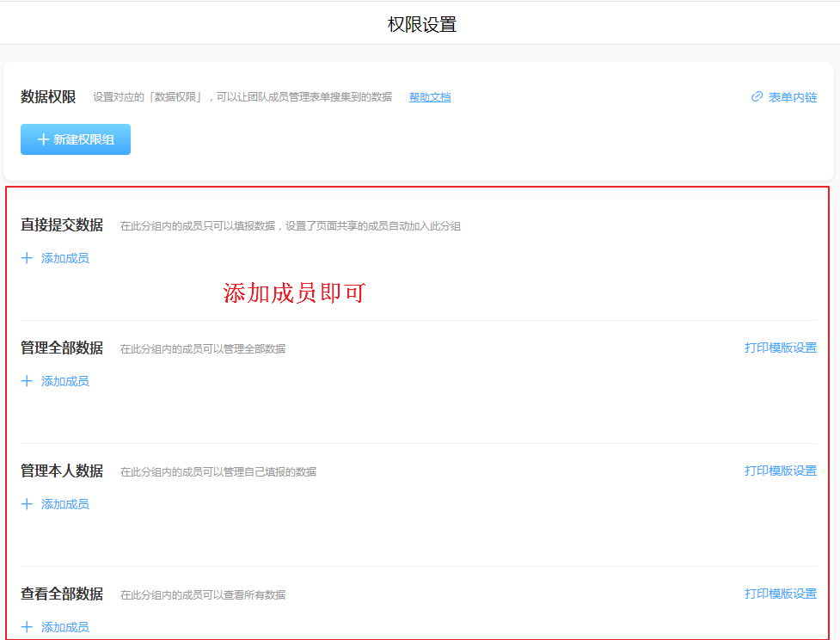Click plus icon under 管理全部数据 section
This screenshot has width=840, height=640.
point(27,381)
